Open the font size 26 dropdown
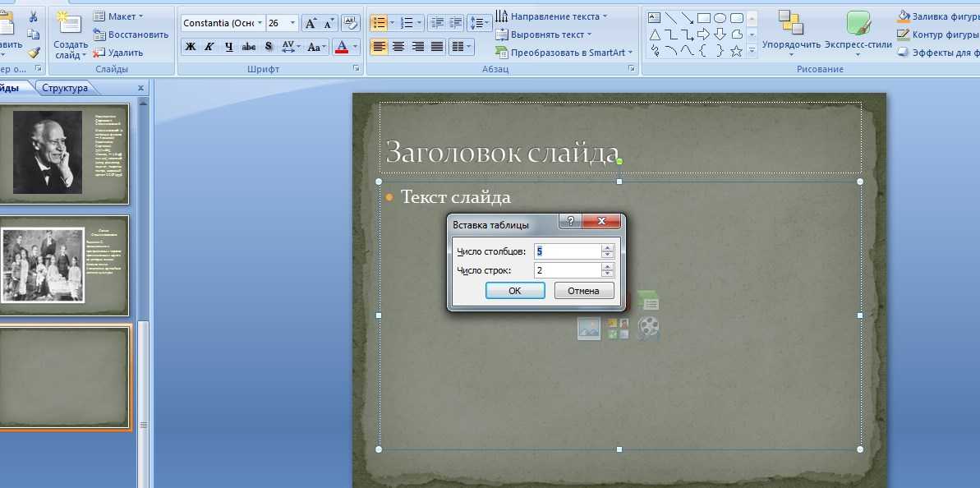980x488 pixels. coord(292,23)
